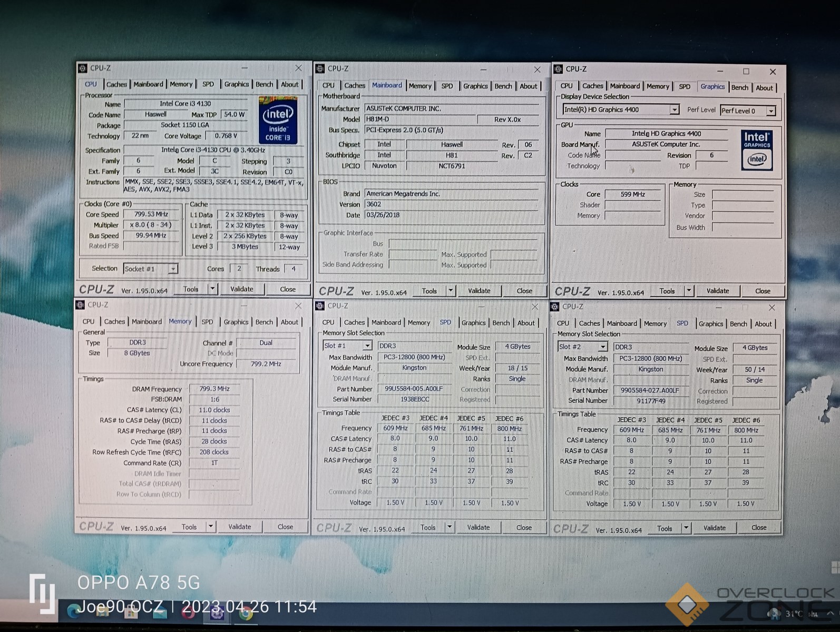
Task: Click the CPU-Z title icon in the Graphics window
Action: click(x=558, y=69)
